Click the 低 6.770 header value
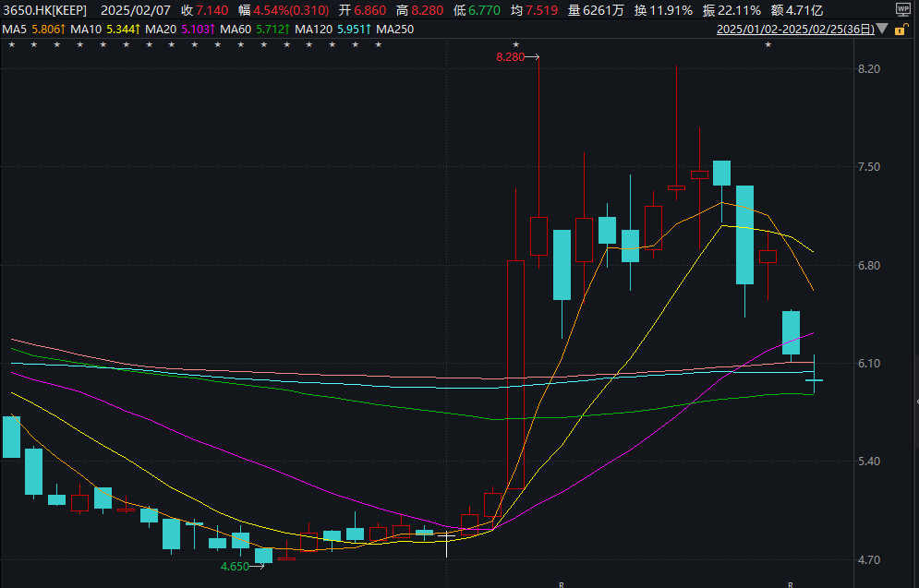 [477, 10]
